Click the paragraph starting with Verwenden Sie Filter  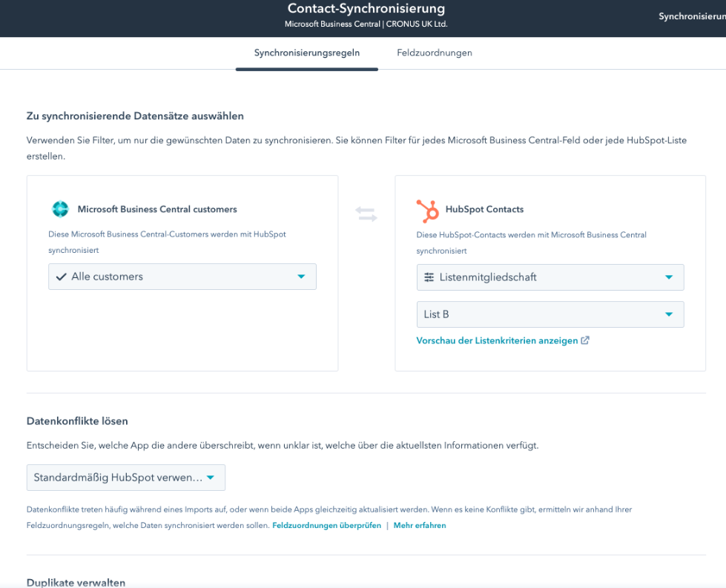coord(357,148)
